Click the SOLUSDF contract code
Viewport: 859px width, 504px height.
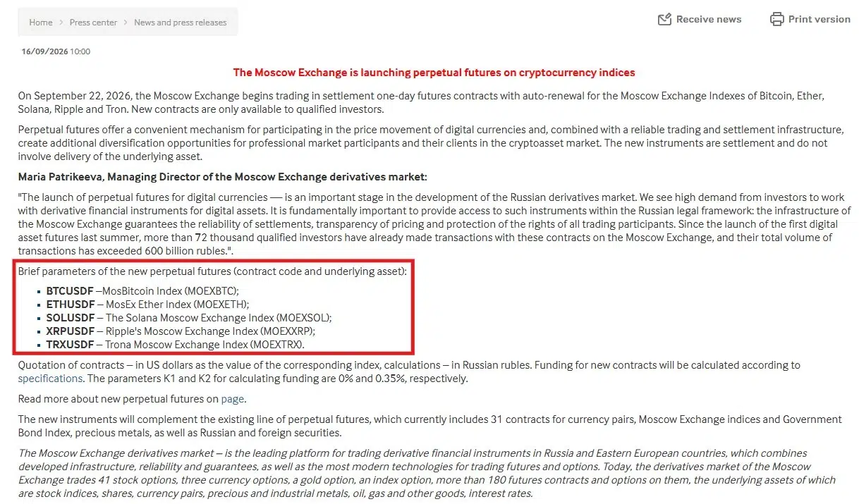70,317
